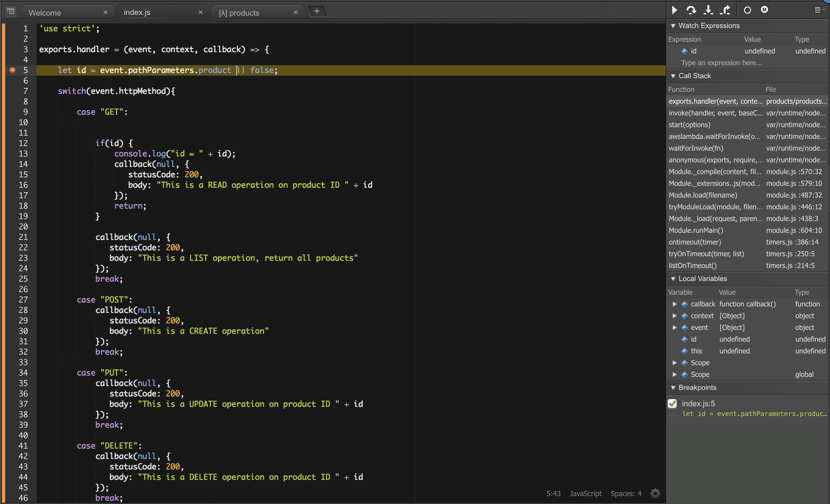Screen dimensions: 830x504
Task: Step out of the current function
Action: [725, 10]
